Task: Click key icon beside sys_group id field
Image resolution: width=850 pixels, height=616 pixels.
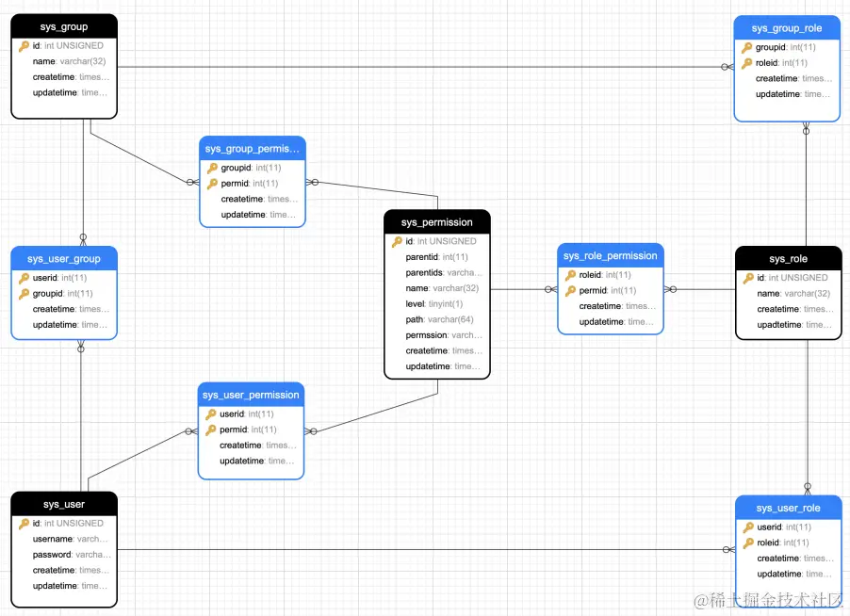Action: point(24,46)
